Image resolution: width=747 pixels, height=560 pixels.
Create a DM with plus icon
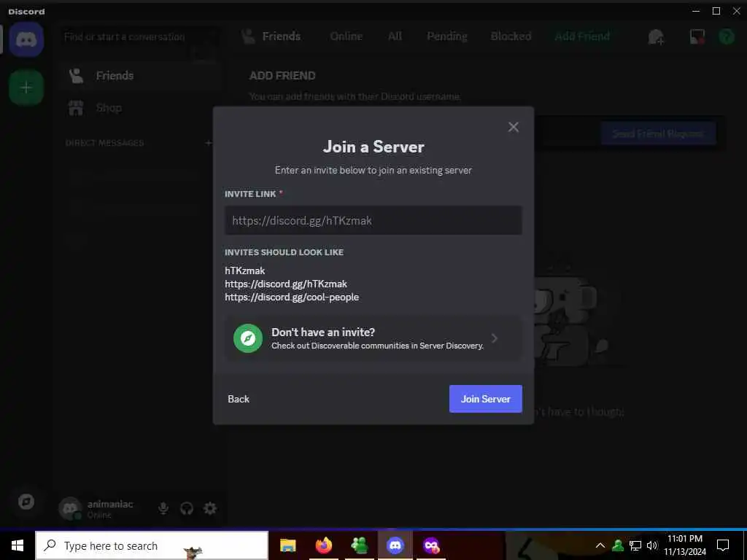coord(208,143)
